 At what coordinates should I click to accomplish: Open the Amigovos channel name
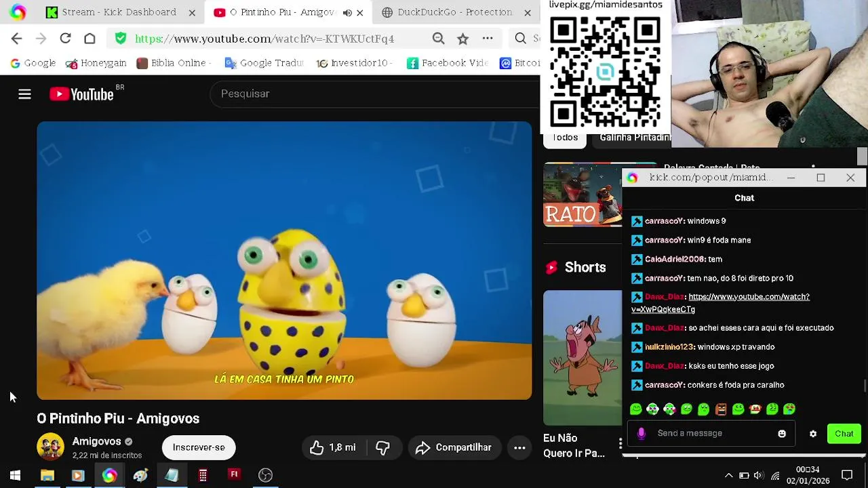[96, 441]
